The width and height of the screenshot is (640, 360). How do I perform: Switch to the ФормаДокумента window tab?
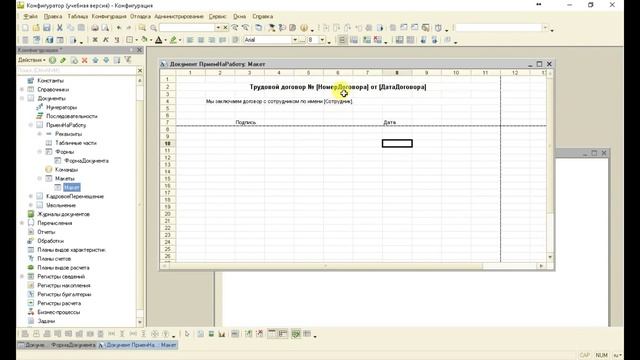(x=57, y=345)
